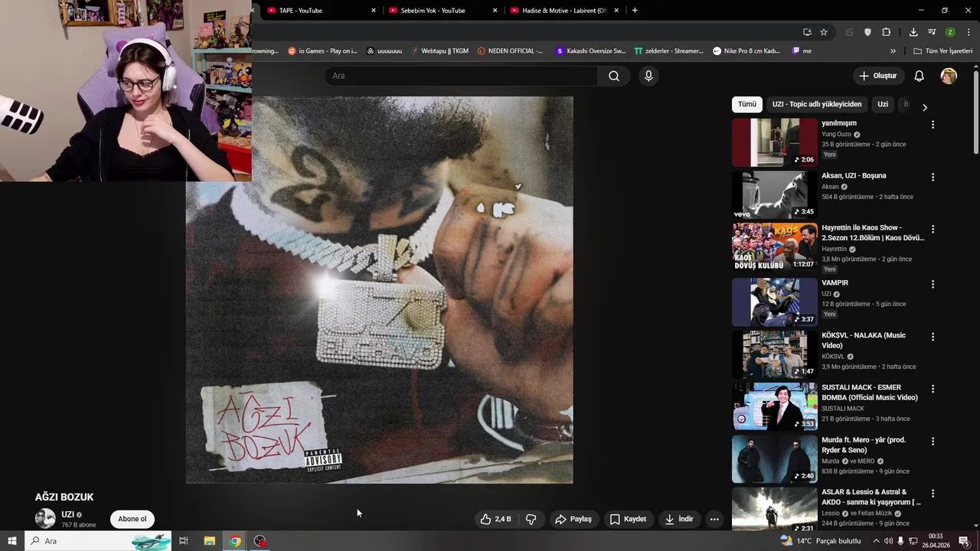Bookmark this page with the star icon
The width and height of the screenshot is (980, 551).
[824, 32]
